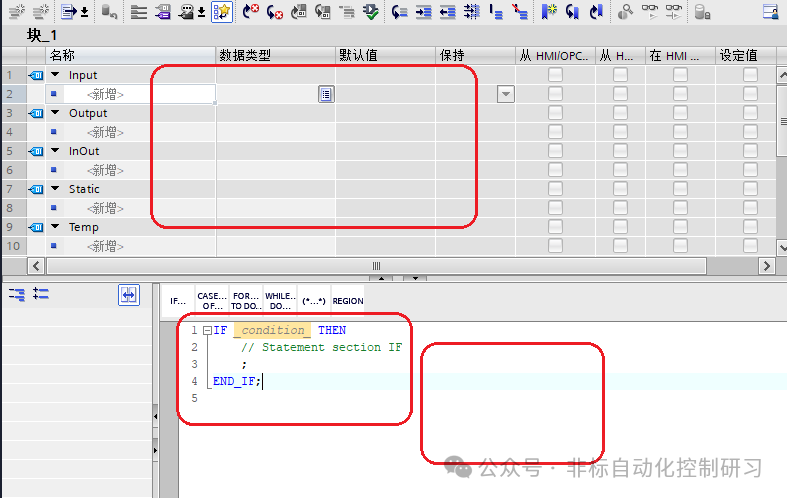Click the END_IF; code line
787x498 pixels.
(237, 382)
